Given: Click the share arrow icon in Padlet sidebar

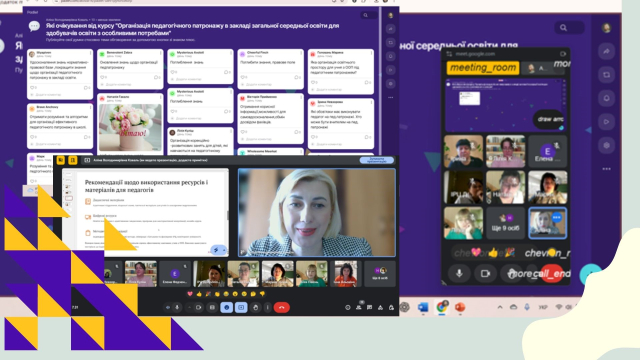Looking at the screenshot, I should point(607,51).
